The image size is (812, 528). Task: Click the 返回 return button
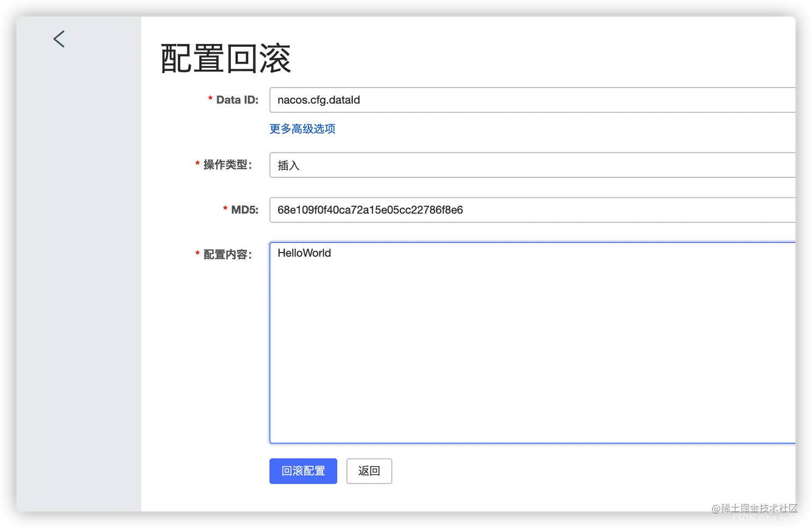tap(369, 471)
